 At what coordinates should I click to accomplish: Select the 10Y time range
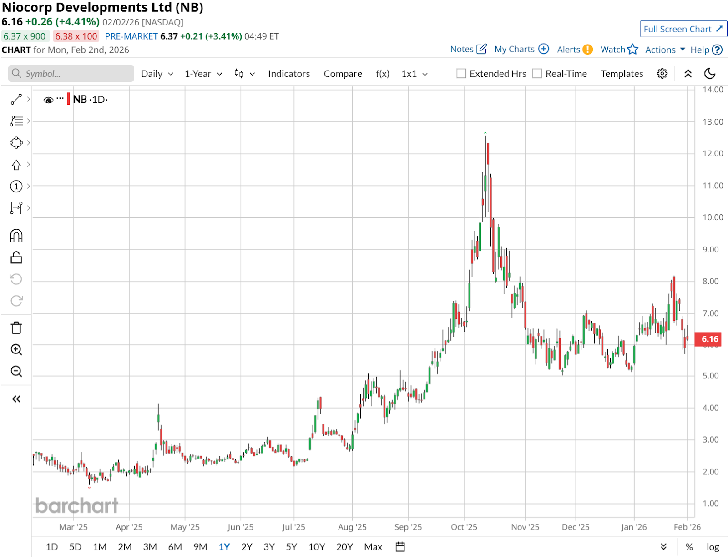click(x=317, y=547)
